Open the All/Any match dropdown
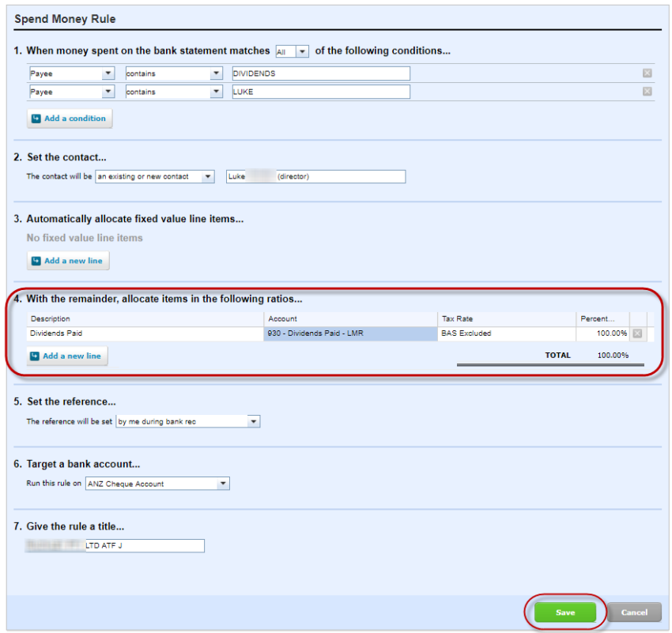The image size is (672, 633). 292,51
